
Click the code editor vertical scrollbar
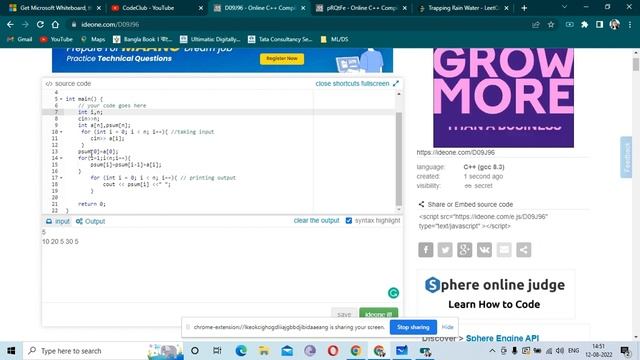tap(399, 158)
